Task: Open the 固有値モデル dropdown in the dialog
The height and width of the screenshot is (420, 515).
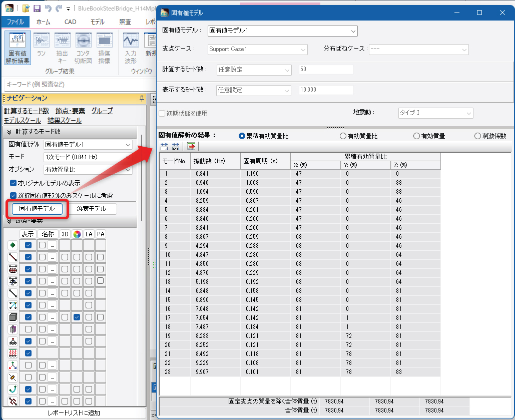Action: pos(282,31)
